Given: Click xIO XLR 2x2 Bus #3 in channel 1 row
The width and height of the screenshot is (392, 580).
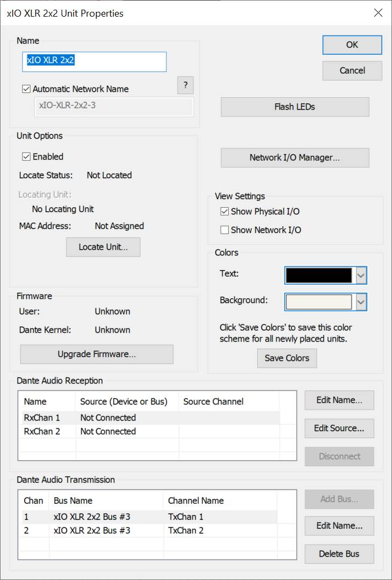Looking at the screenshot, I should pos(92,517).
